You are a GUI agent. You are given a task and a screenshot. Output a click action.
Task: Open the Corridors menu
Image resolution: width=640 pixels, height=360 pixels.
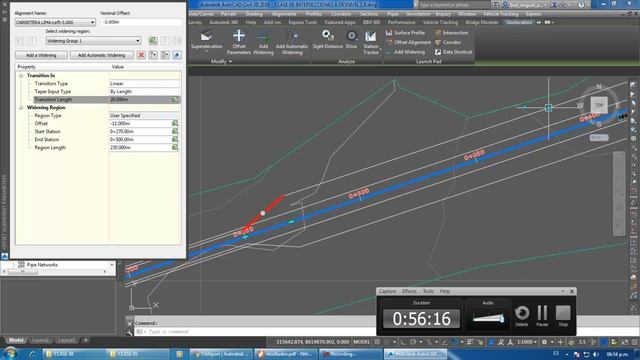(x=341, y=14)
